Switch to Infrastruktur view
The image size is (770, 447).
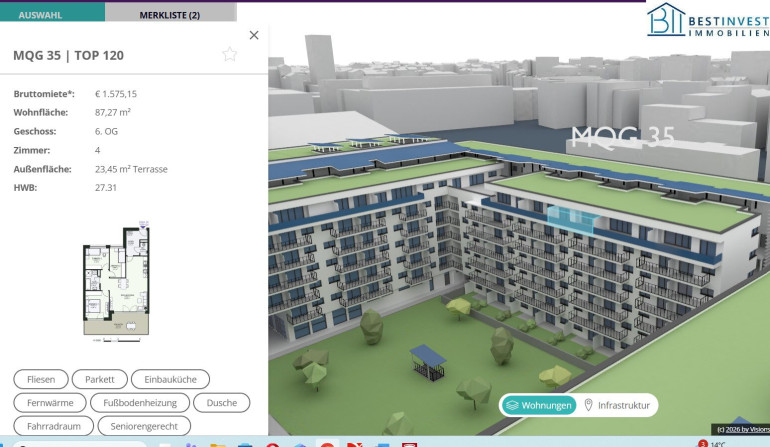617,405
